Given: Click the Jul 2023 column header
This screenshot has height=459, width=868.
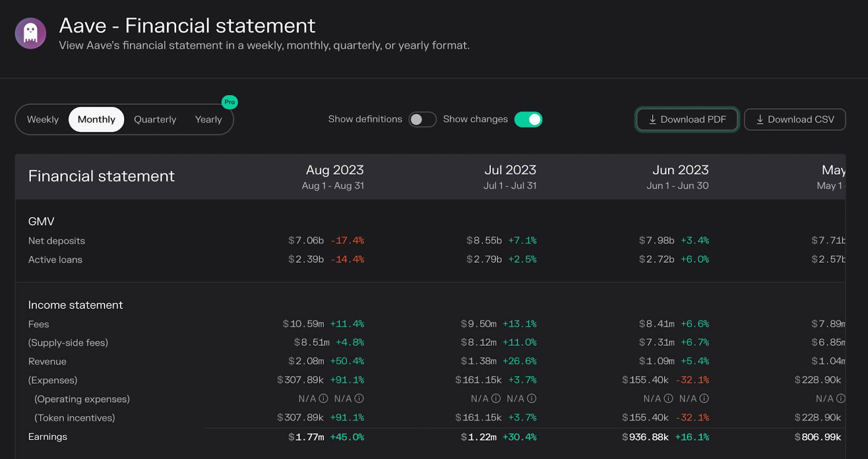Looking at the screenshot, I should pyautogui.click(x=510, y=177).
